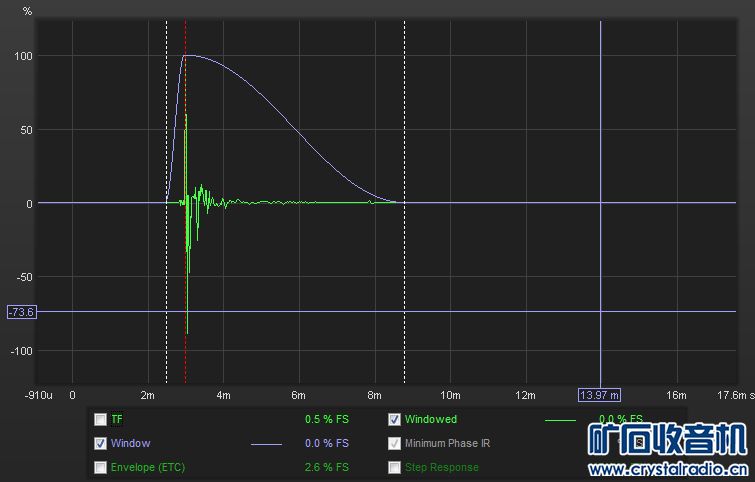This screenshot has height=482, width=755.
Task: Click the 0.5 % FS TF readout
Action: click(326, 419)
